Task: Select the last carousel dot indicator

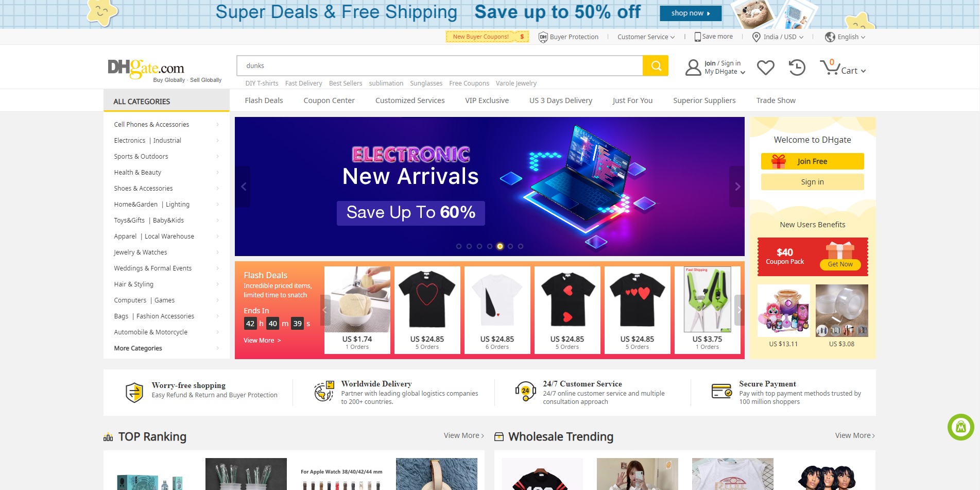Action: [x=521, y=246]
